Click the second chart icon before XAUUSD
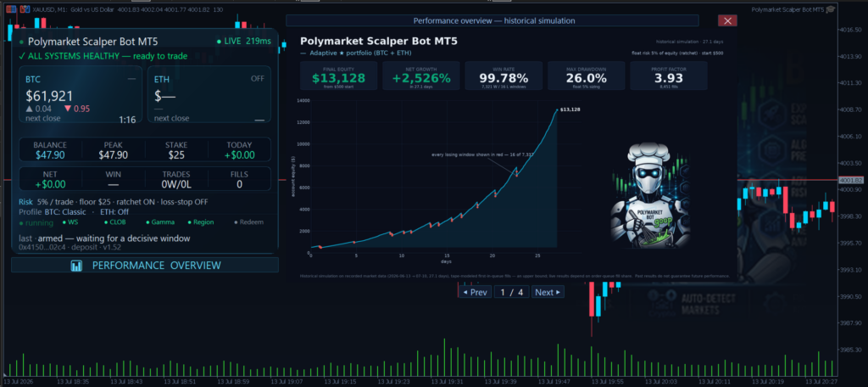The height and width of the screenshot is (387, 868). (25, 9)
